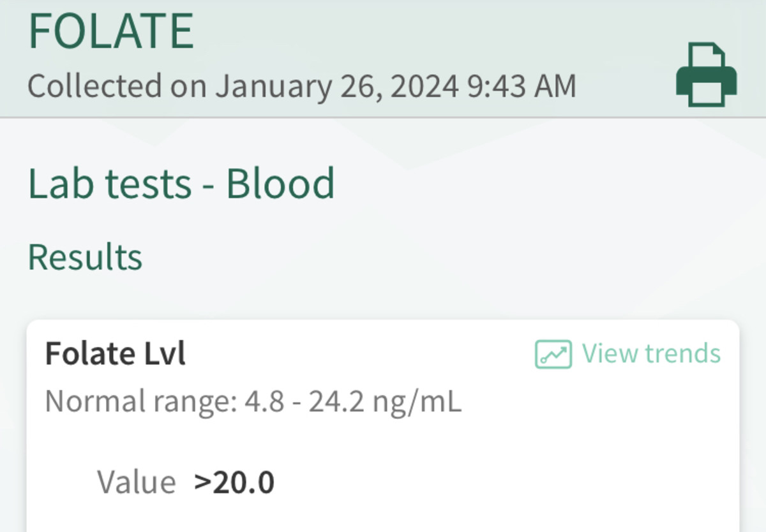Click the 'Value' label
The image size is (766, 532).
(x=136, y=482)
